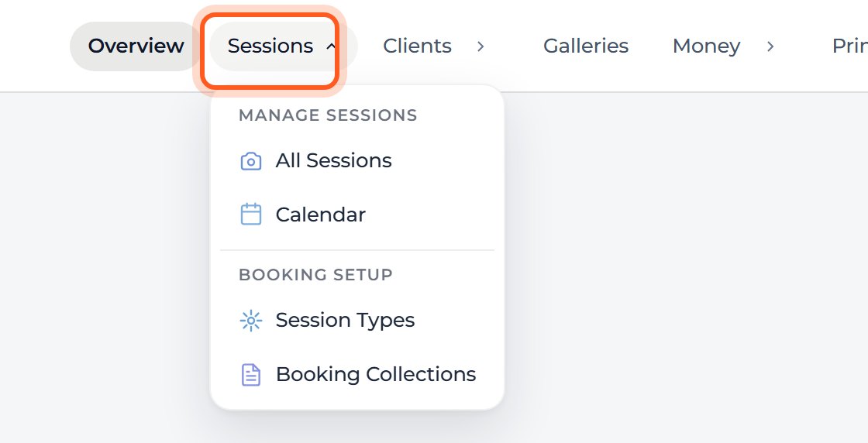
Task: Select the Sessions nav label
Action: click(270, 46)
